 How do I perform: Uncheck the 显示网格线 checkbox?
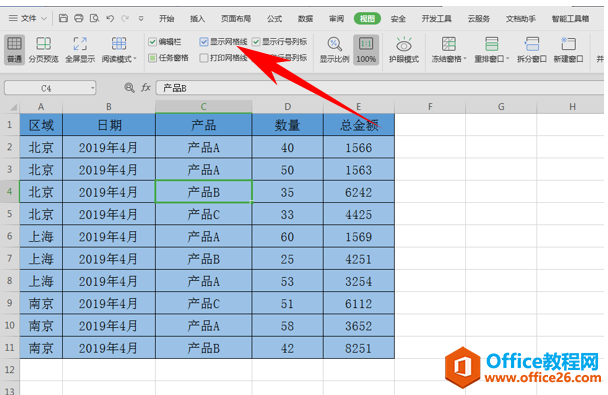(x=204, y=41)
